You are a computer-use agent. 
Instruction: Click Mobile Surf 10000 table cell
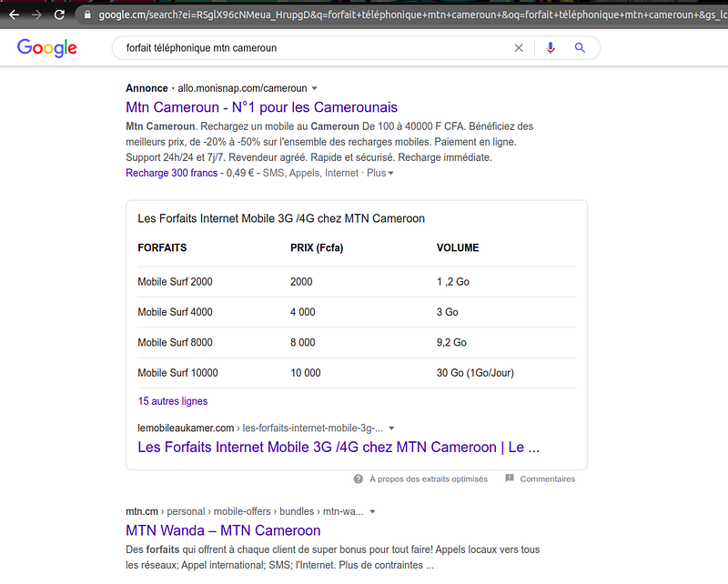pyautogui.click(x=177, y=373)
